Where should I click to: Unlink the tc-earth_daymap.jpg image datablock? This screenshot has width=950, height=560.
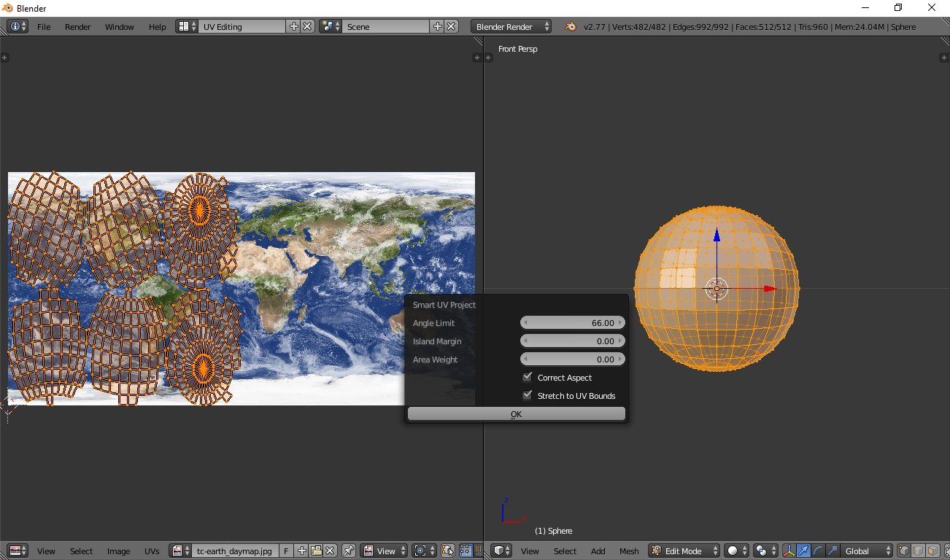[x=330, y=551]
